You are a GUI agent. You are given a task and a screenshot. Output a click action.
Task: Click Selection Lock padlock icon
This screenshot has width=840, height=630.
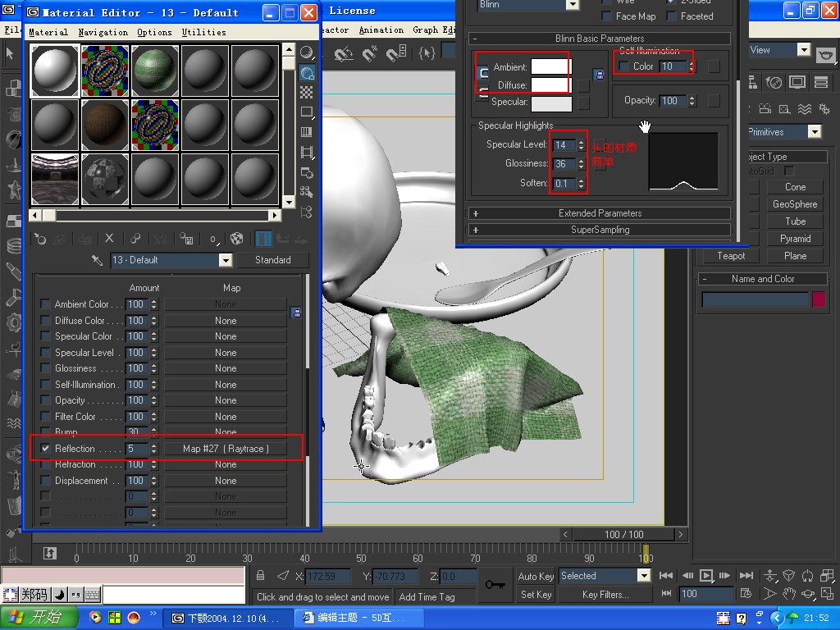260,575
